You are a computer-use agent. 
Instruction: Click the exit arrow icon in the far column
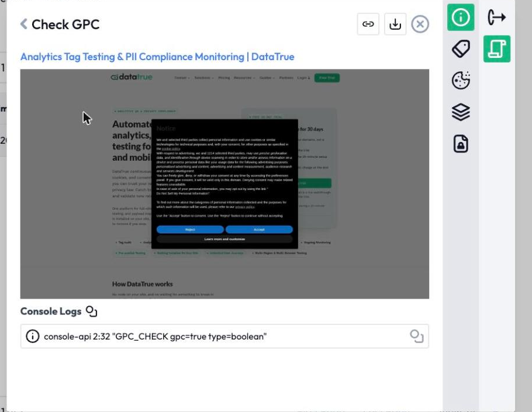pyautogui.click(x=497, y=18)
